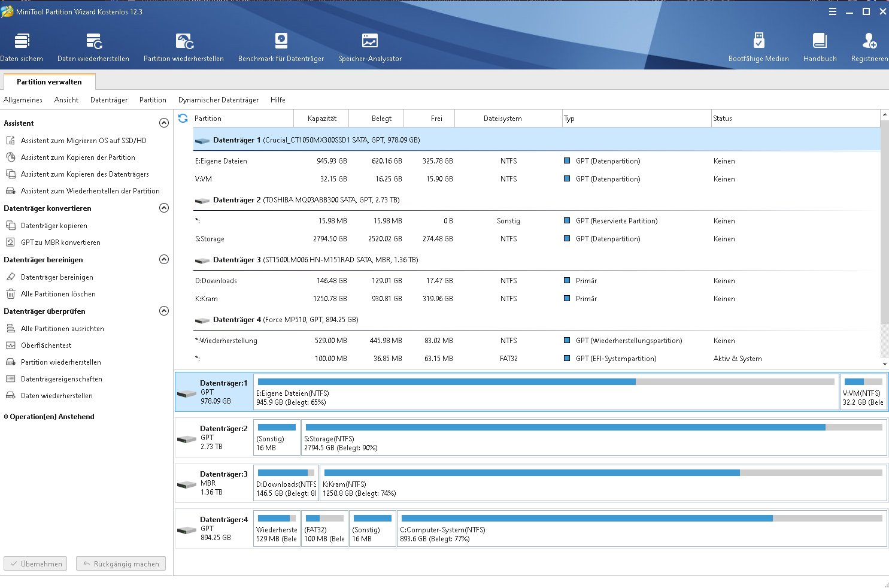Select Datenträger 4 Force MP510 header row
Screen dimensions: 889x588
[x=537, y=320]
